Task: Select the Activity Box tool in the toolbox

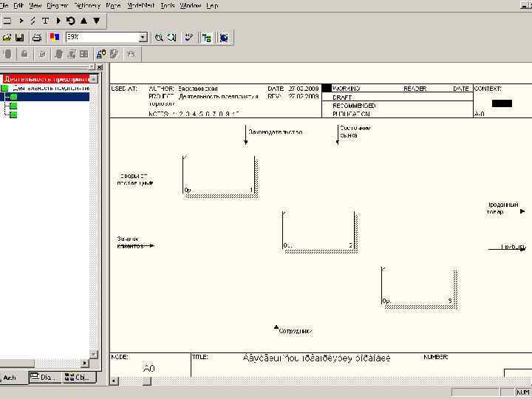Action: coord(7,21)
